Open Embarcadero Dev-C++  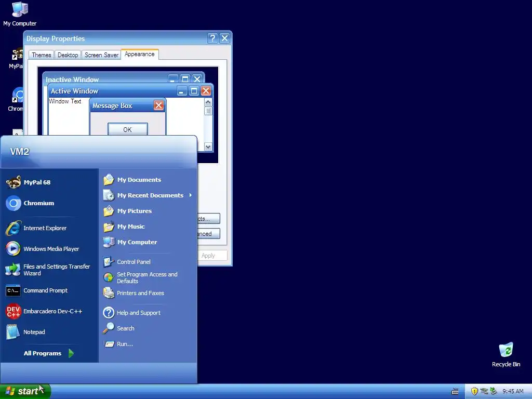click(x=49, y=311)
